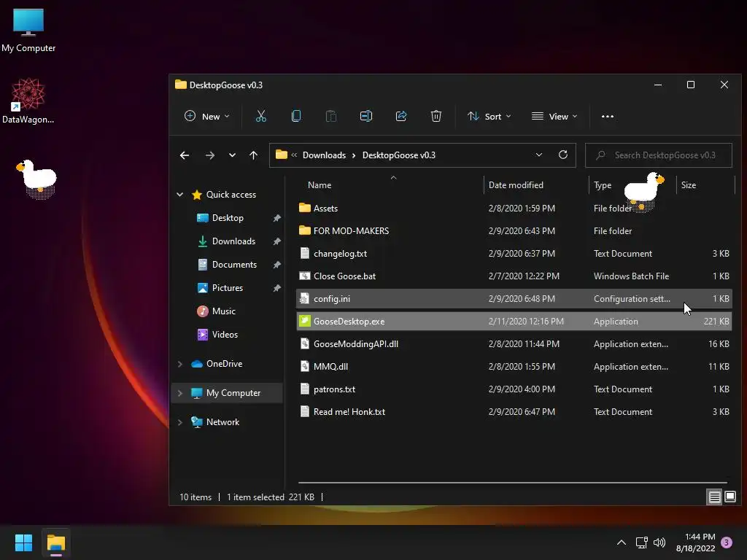The image size is (747, 560).
Task: Click the Rename icon in toolbar
Action: 366,116
